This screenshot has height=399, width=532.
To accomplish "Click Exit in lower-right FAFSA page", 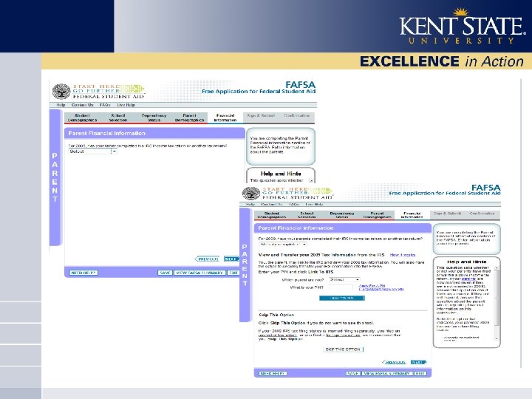I will (420, 374).
